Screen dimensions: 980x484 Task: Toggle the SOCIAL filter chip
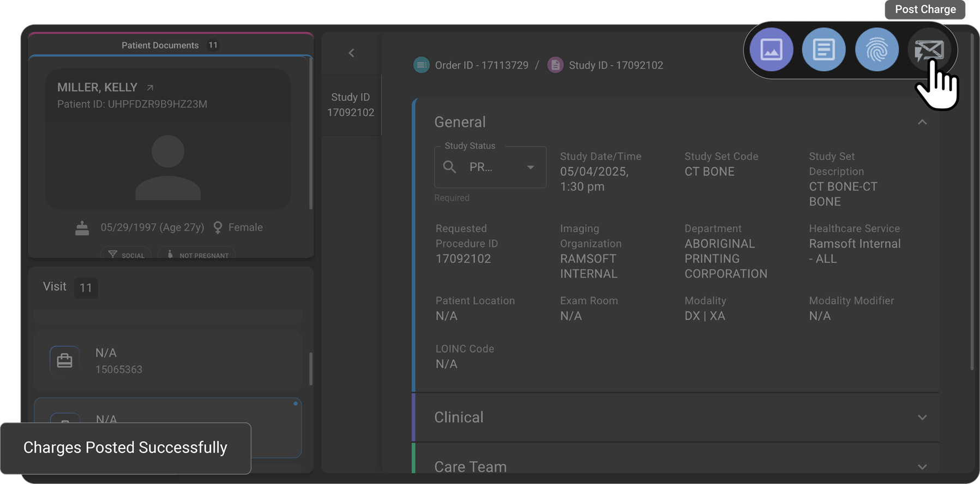click(126, 255)
